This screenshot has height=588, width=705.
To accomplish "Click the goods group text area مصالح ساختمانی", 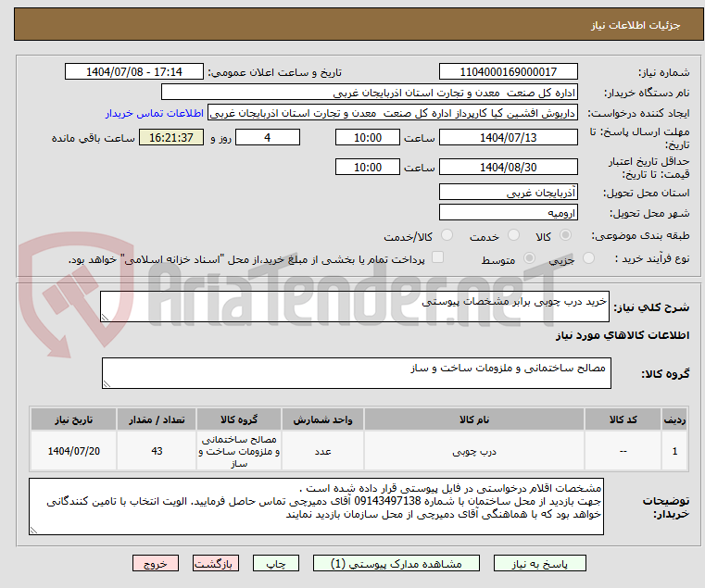I will coord(357,373).
